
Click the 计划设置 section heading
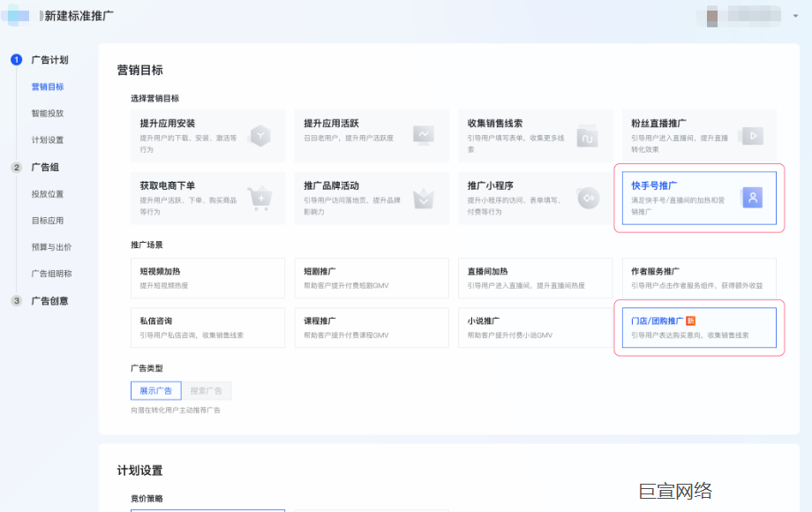click(x=139, y=471)
